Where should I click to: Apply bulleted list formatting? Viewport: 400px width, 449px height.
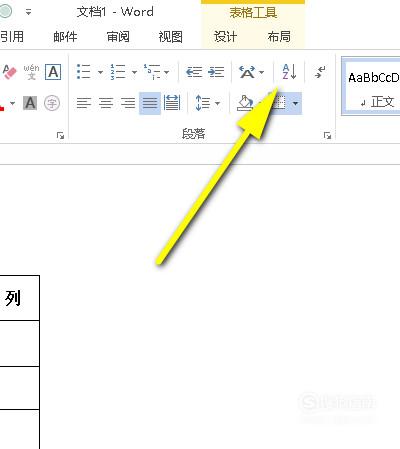pyautogui.click(x=84, y=72)
